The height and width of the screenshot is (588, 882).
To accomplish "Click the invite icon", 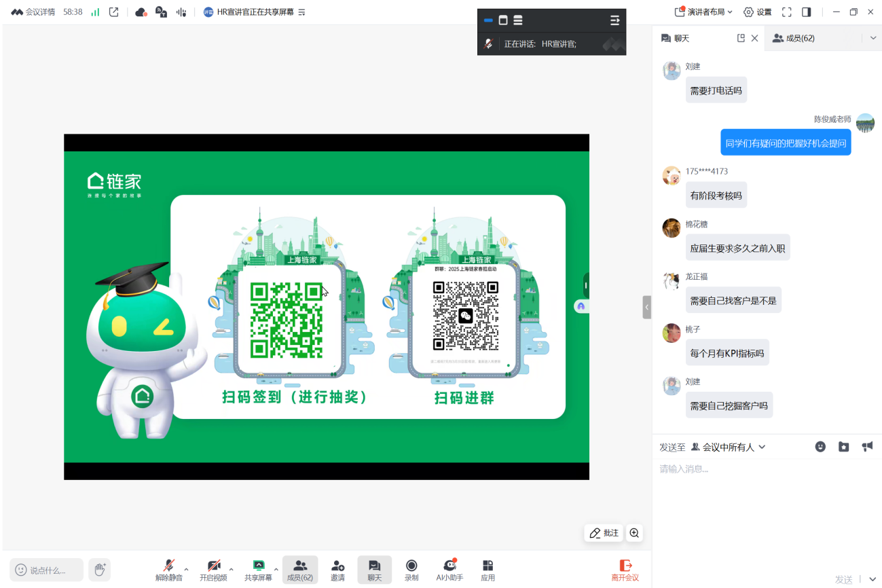I will coord(337,569).
